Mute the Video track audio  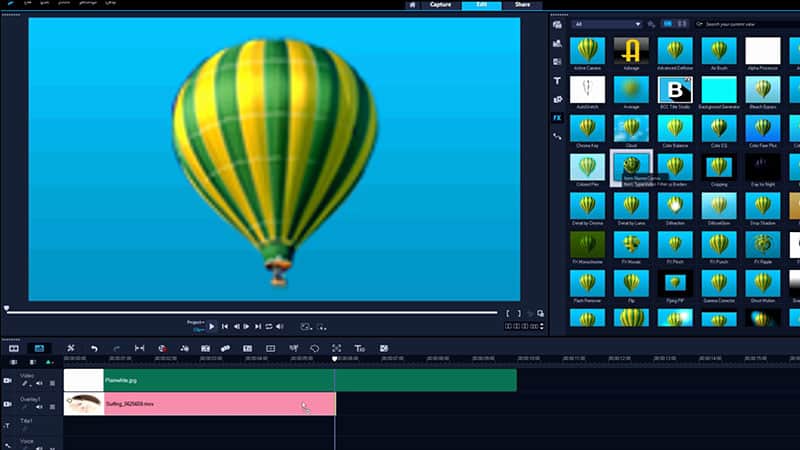[39, 383]
